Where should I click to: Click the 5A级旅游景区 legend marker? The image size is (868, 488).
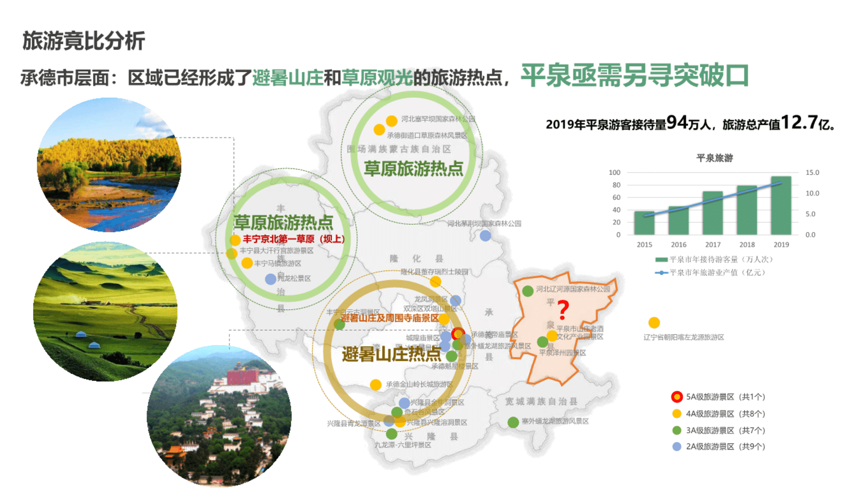(677, 397)
